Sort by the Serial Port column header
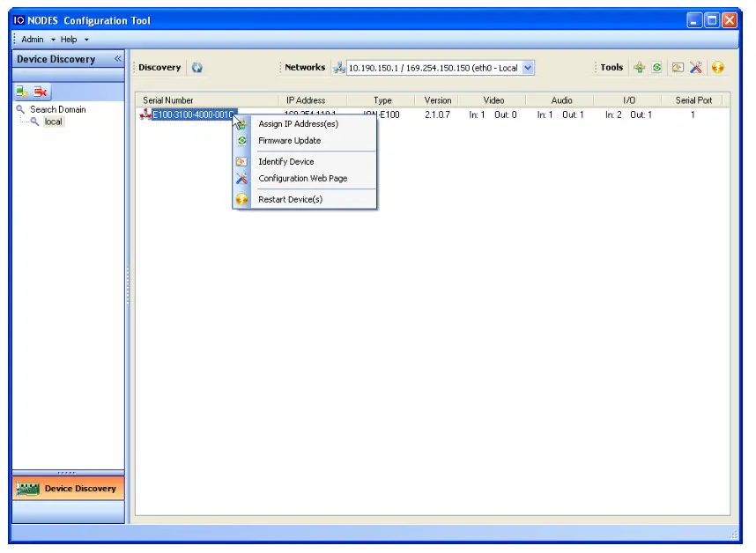The width and height of the screenshot is (756, 553). 693,100
